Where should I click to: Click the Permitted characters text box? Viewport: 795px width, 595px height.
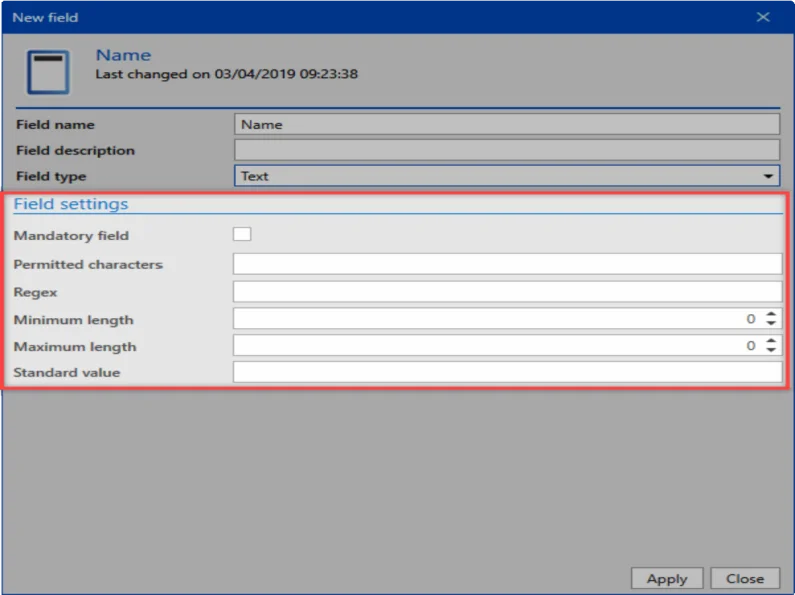508,264
